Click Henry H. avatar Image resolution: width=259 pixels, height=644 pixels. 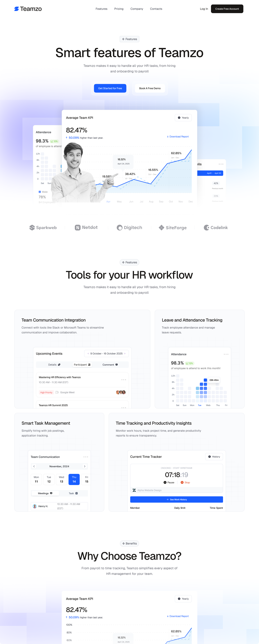click(35, 506)
